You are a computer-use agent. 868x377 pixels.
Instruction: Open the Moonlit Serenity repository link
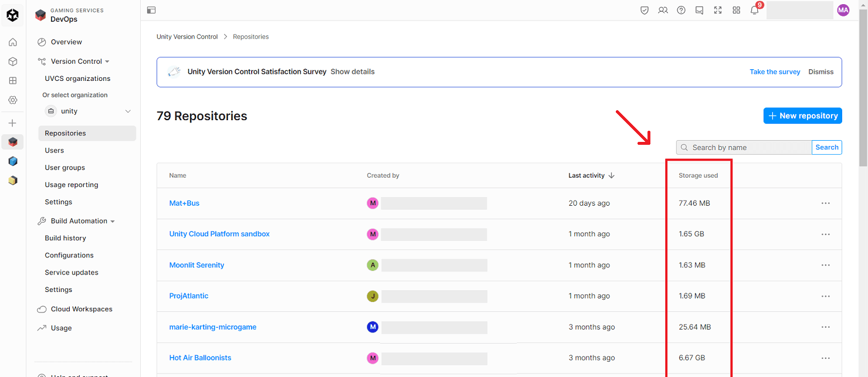tap(196, 265)
